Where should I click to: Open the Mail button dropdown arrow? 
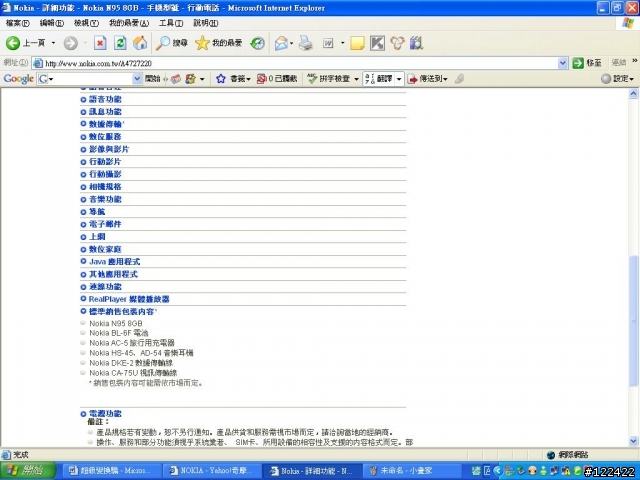pyautogui.click(x=291, y=43)
